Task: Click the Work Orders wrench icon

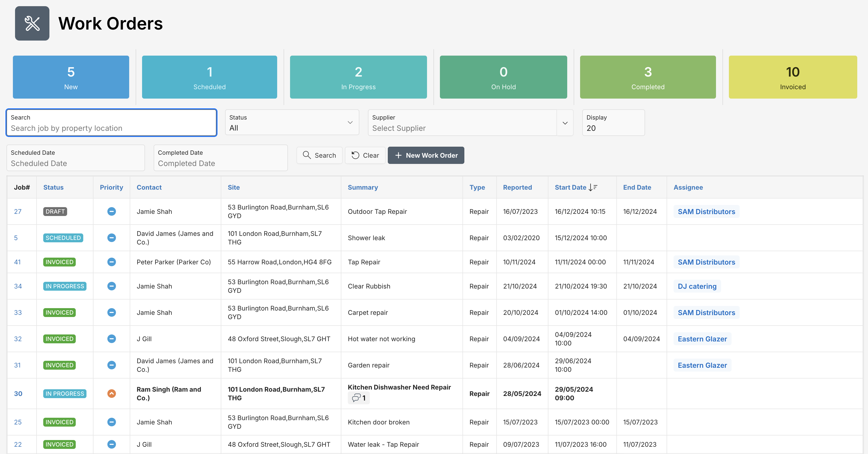Action: point(32,23)
